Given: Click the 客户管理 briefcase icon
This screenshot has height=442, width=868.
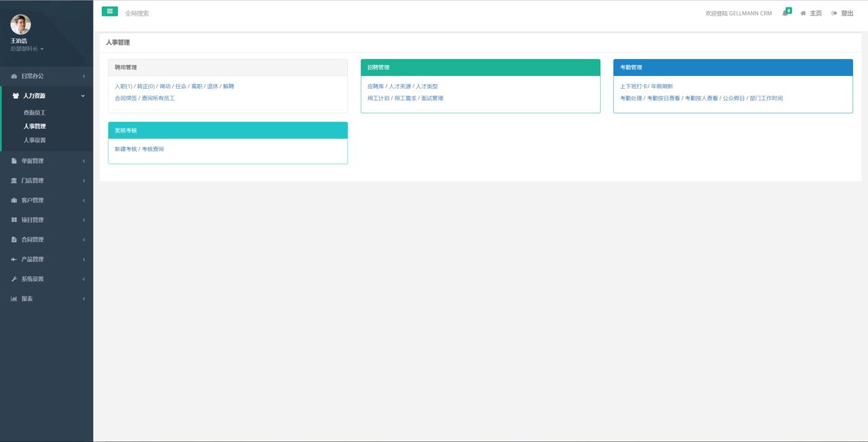Looking at the screenshot, I should point(14,201).
